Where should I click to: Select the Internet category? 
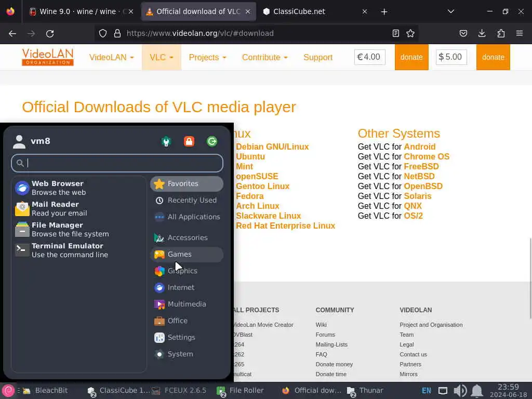pos(187,287)
